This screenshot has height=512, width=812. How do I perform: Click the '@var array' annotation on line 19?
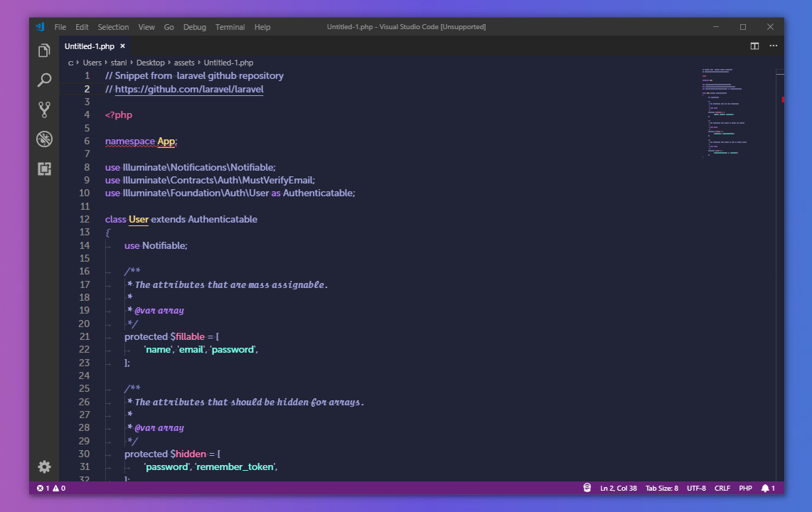point(159,310)
